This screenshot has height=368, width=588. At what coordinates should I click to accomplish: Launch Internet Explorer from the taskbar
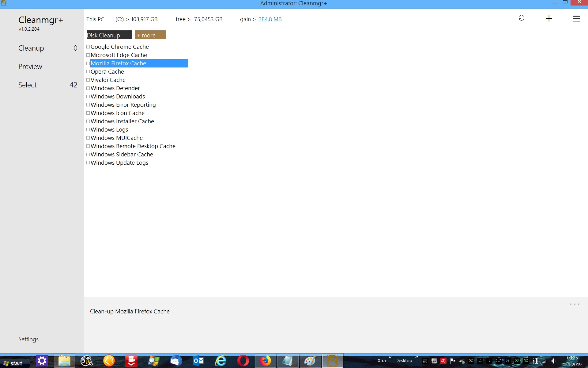221,361
